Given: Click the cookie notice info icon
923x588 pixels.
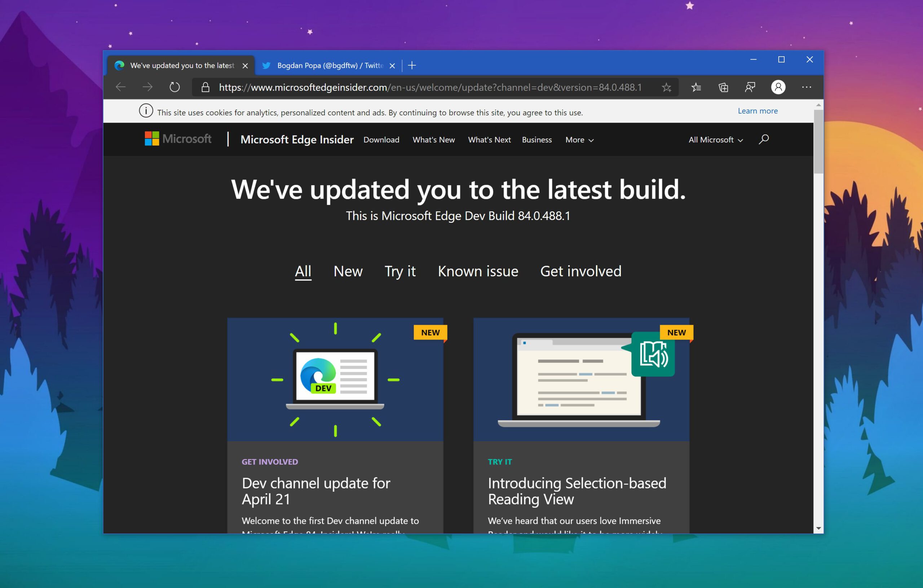Looking at the screenshot, I should click(146, 111).
